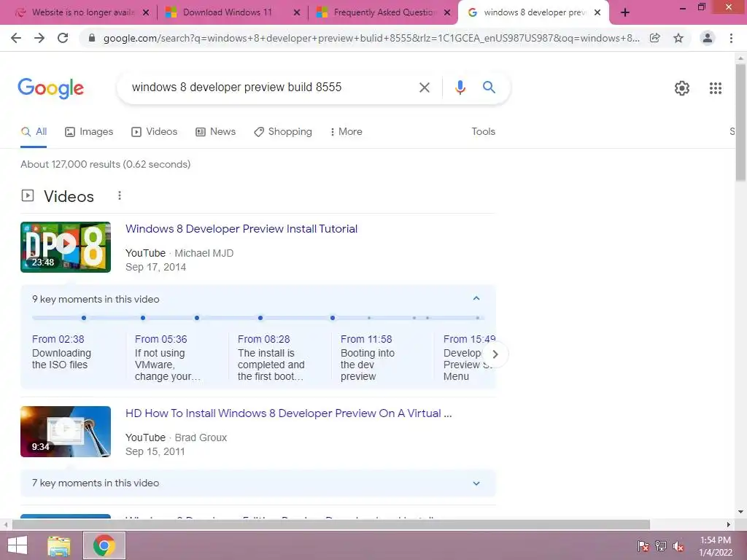Open Google quick settings gear
Screen dimensions: 747x560
[682, 88]
